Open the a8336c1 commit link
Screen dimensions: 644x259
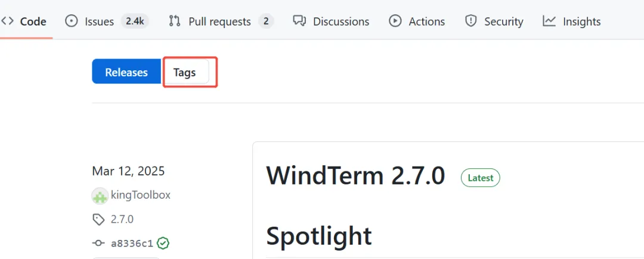coord(132,243)
